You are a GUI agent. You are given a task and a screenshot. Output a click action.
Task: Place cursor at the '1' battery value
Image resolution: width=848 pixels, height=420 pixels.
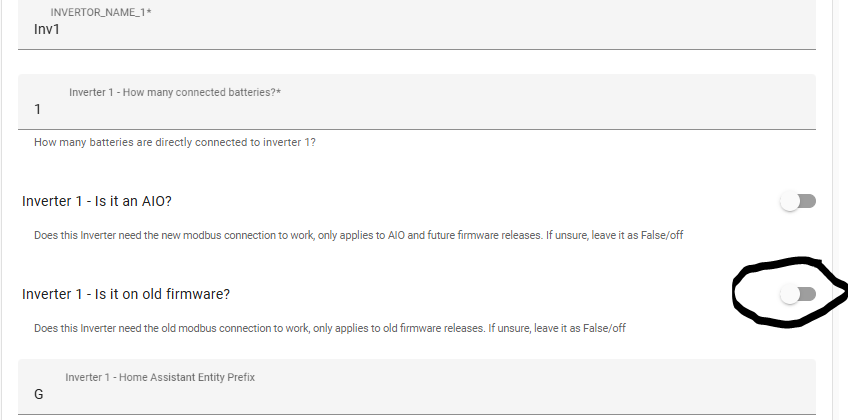(x=37, y=109)
